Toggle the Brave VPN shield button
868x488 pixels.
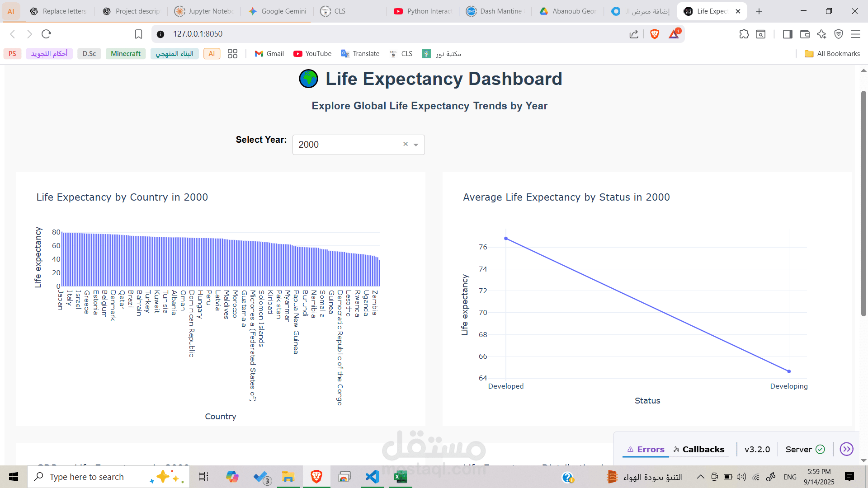click(x=839, y=34)
